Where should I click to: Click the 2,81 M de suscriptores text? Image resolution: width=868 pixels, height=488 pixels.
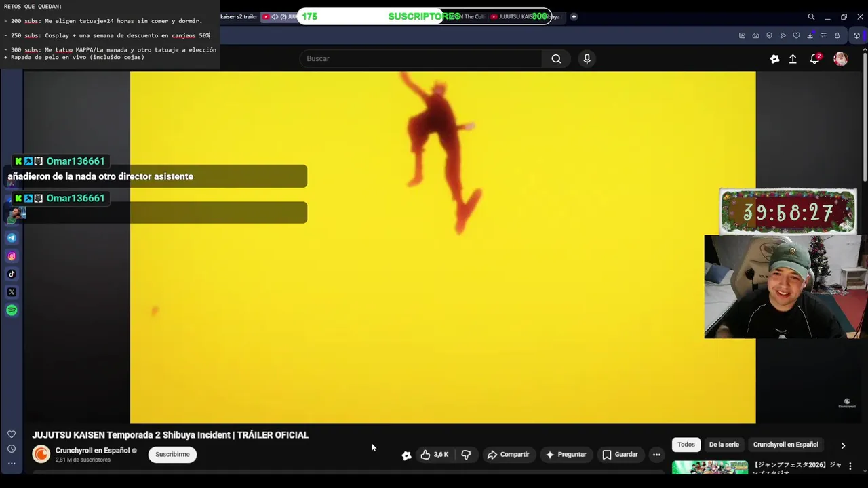click(83, 460)
